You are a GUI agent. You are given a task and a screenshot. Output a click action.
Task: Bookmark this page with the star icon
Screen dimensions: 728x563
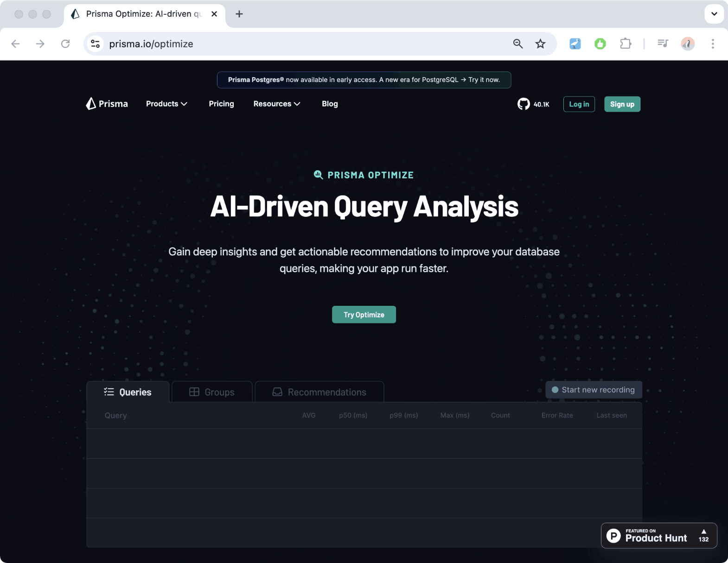(540, 44)
